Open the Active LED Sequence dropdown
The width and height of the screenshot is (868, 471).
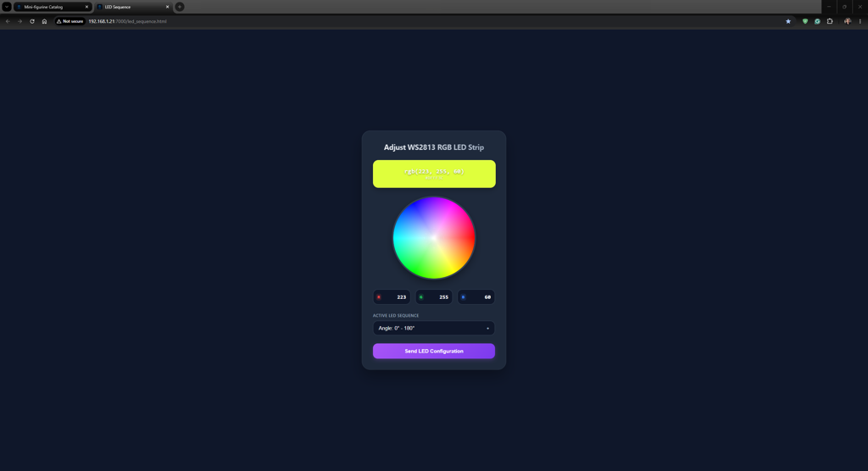coord(434,328)
